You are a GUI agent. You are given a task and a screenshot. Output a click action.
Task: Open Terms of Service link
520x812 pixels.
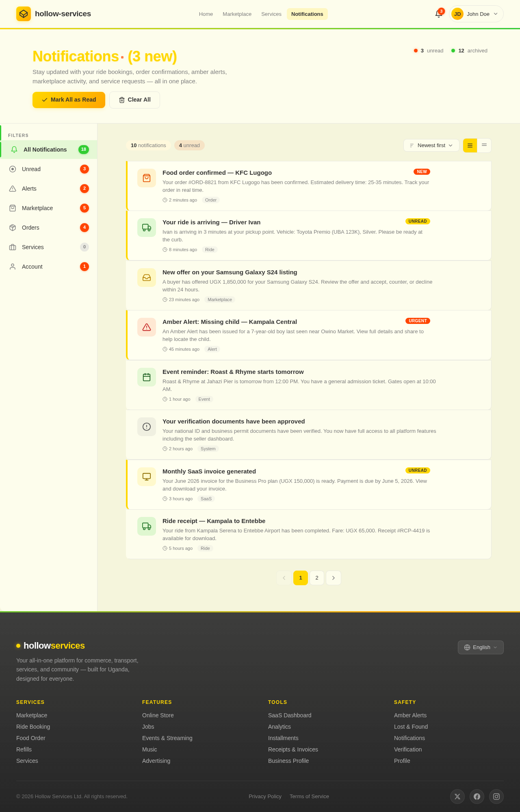pos(309,797)
